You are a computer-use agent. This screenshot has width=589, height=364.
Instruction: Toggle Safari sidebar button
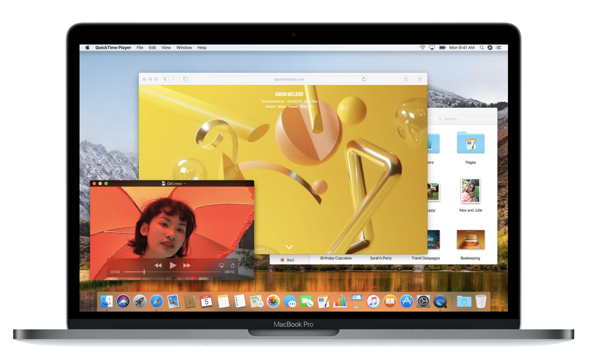pyautogui.click(x=185, y=79)
